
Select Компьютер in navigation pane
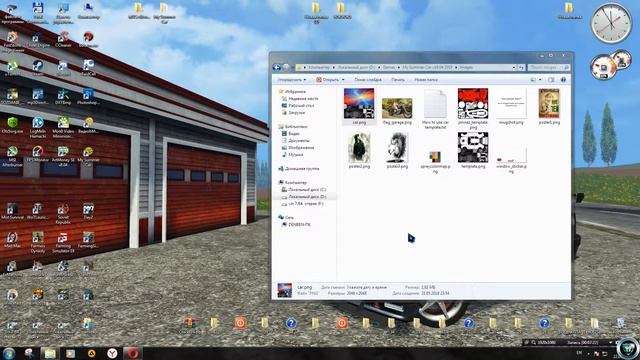click(292, 182)
